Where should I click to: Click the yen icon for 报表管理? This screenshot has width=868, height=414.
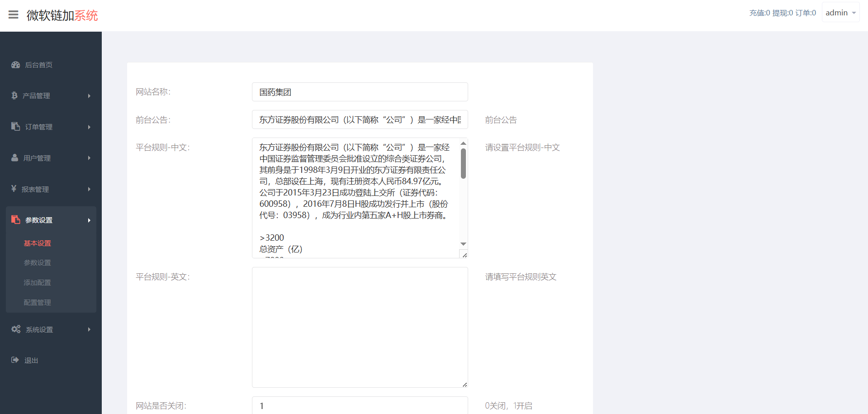pyautogui.click(x=14, y=189)
